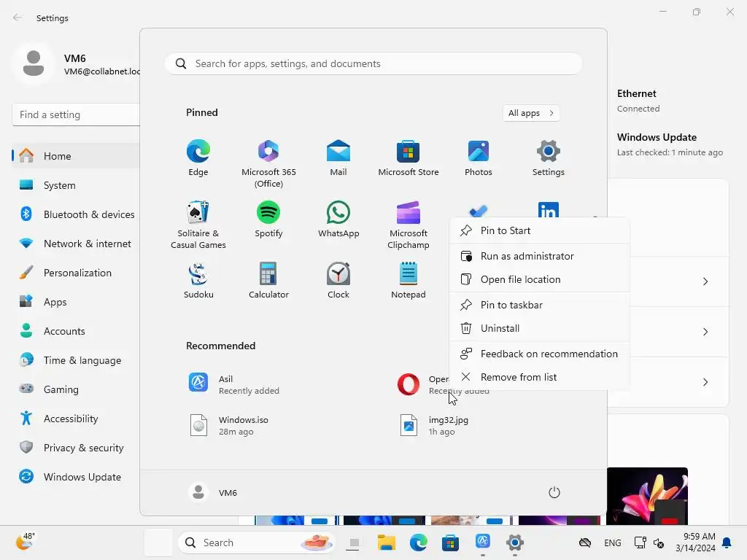Click Settings gear in taskbar

pos(514,542)
